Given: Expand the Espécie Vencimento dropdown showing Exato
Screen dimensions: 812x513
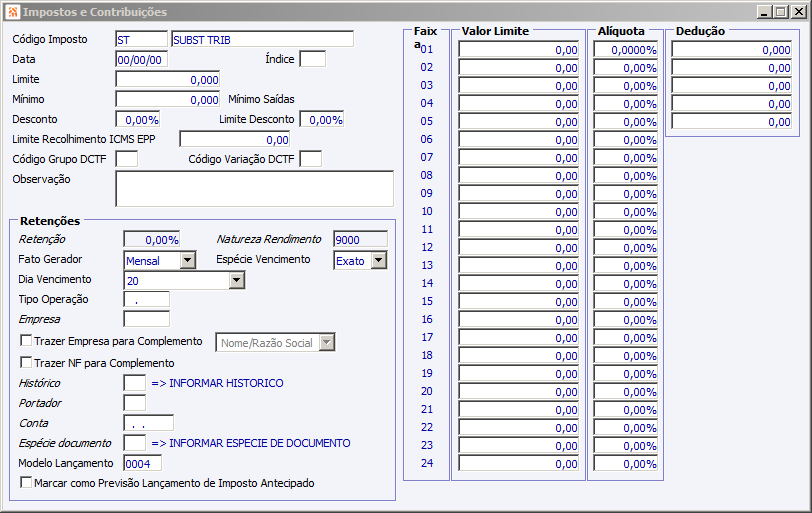Looking at the screenshot, I should click(x=379, y=260).
